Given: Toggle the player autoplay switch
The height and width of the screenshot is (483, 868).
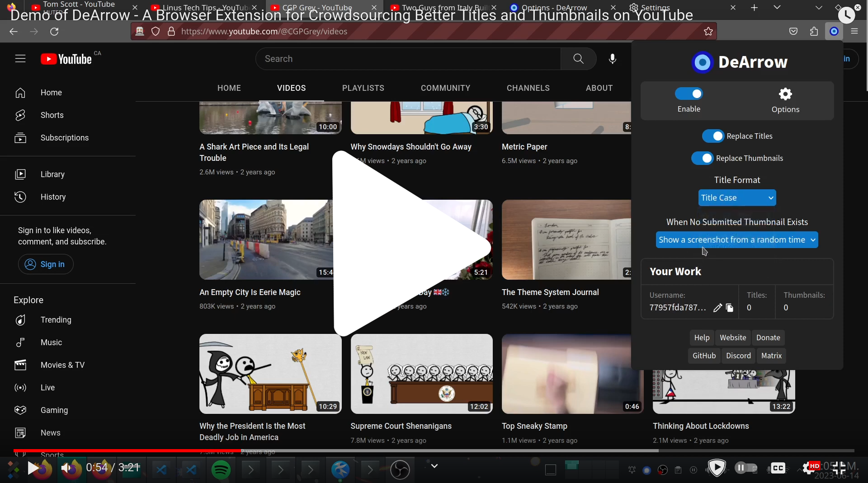Looking at the screenshot, I should point(746,468).
